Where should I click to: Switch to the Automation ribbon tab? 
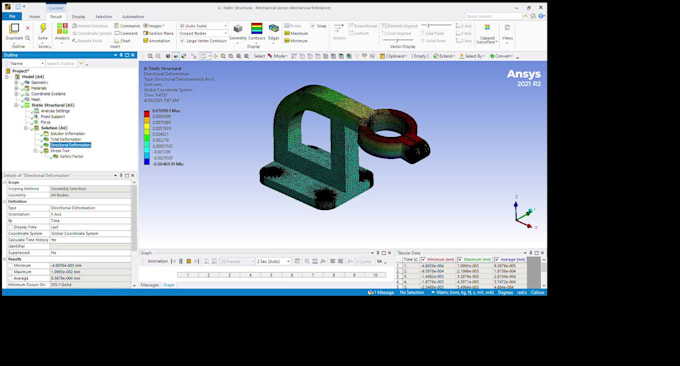coord(133,17)
